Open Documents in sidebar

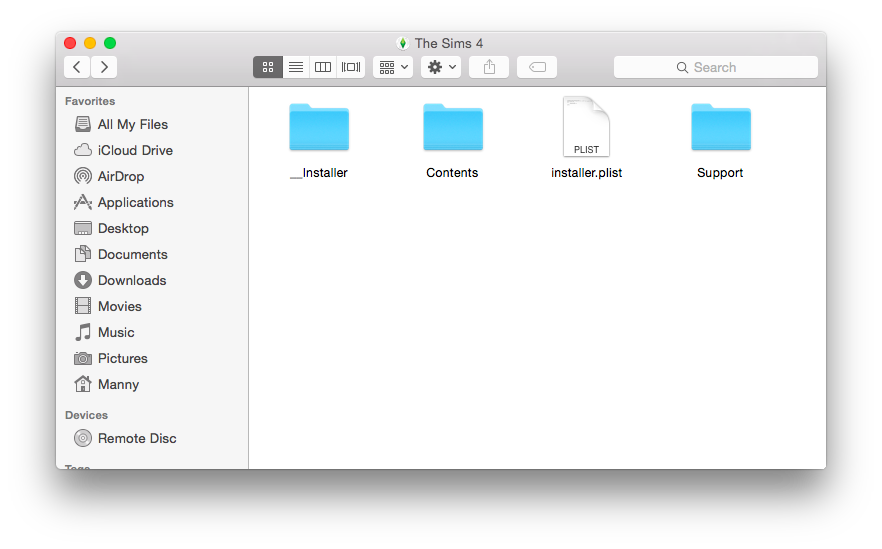[x=152, y=254]
